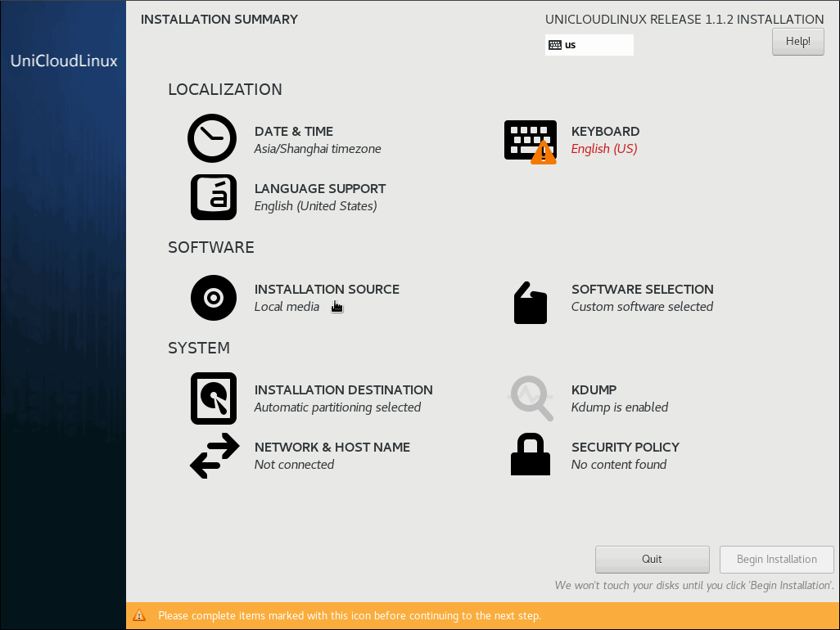This screenshot has height=630, width=840.
Task: Click 'Not connected' network status
Action: pyautogui.click(x=294, y=465)
